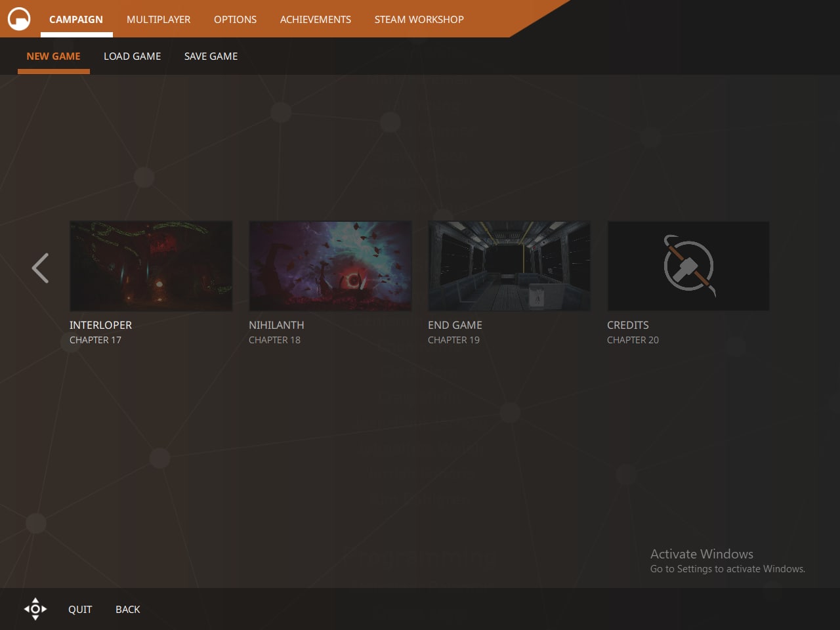
Task: View the Achievements tab
Action: coord(316,20)
